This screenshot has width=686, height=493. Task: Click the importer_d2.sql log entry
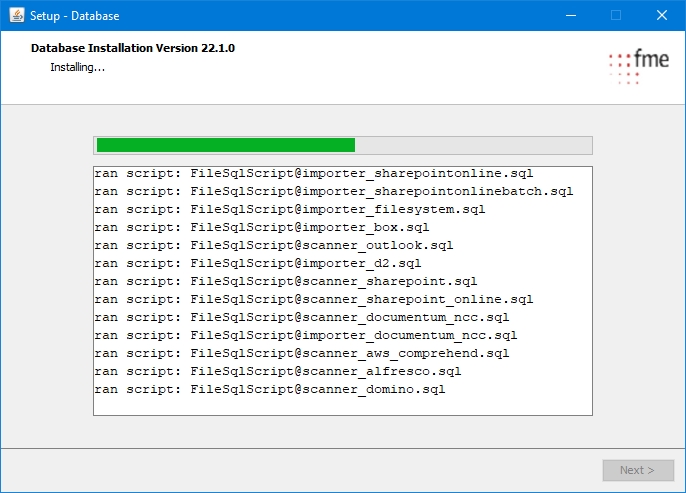[x=258, y=263]
